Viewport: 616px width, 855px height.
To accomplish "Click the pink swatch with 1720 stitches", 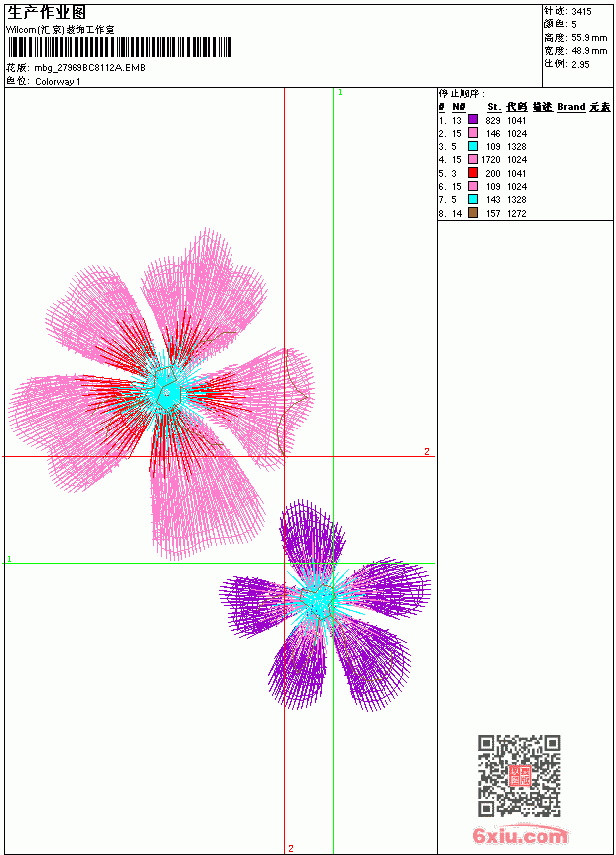I will (473, 159).
